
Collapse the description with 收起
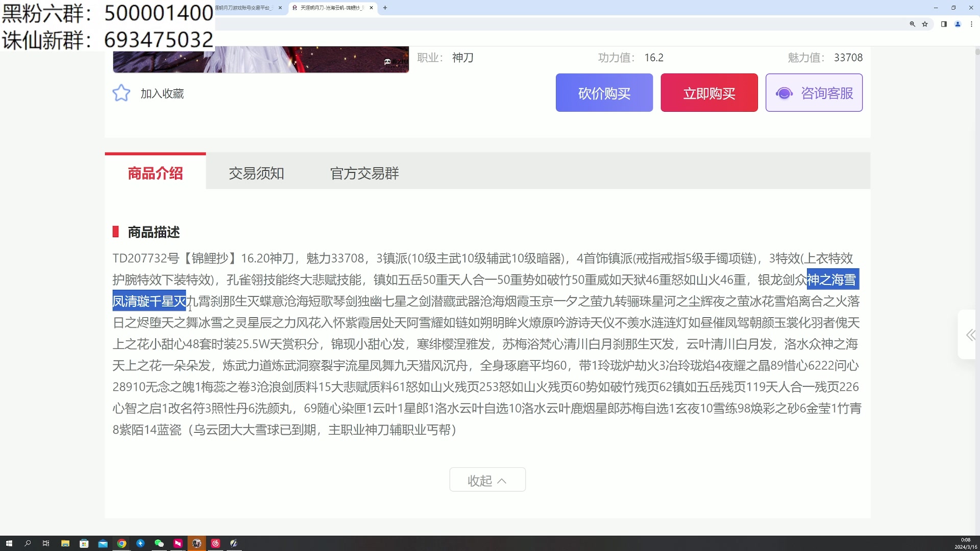487,480
